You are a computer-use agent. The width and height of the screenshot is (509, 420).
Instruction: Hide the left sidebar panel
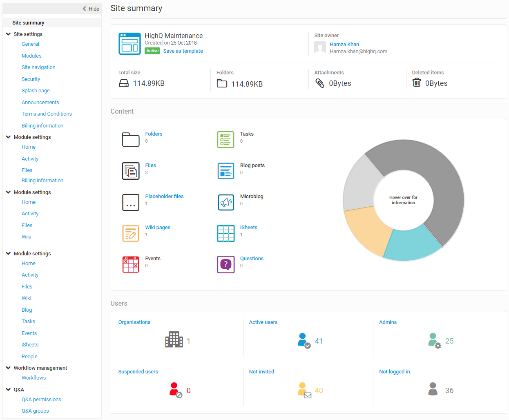[91, 9]
